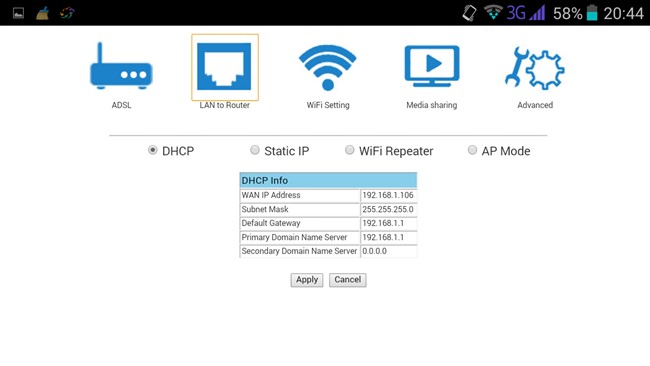650x366 pixels.
Task: Click Subnet Mask value 255.255.255.0
Action: [388, 209]
